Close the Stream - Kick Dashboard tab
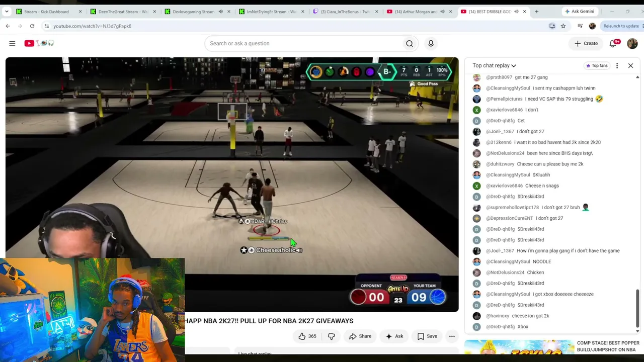The image size is (644, 362). tap(80, 12)
